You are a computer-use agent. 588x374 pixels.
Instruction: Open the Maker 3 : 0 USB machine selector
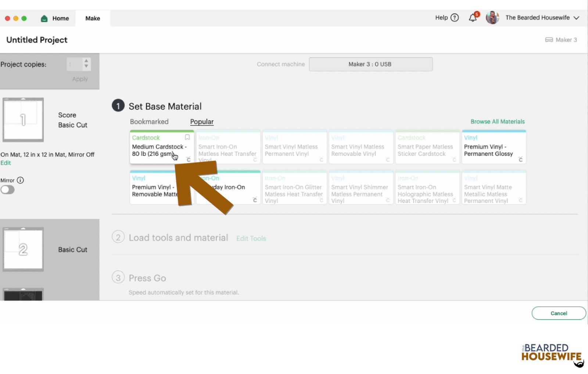point(370,64)
